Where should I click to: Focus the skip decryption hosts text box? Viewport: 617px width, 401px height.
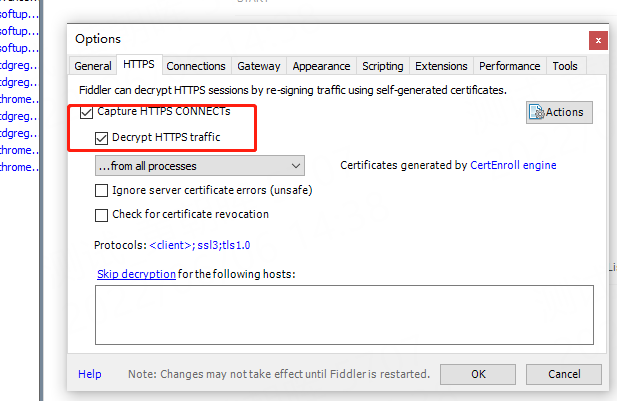(x=344, y=315)
